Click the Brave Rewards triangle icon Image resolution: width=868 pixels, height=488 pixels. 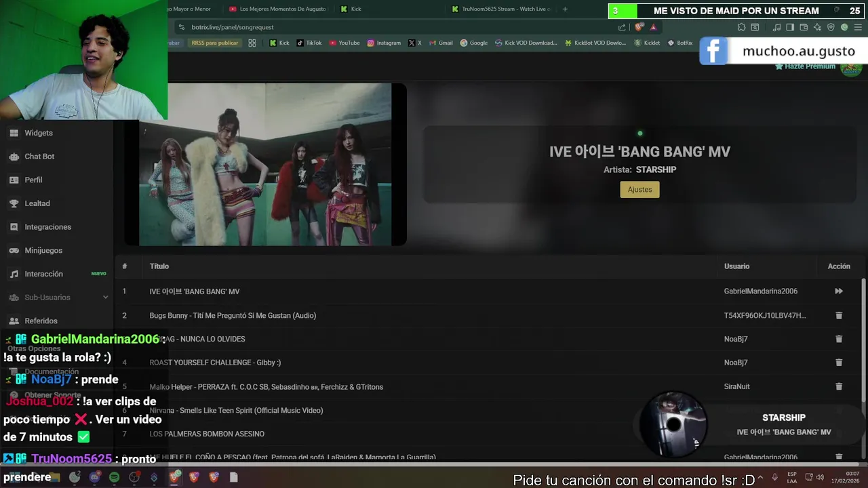click(x=653, y=27)
